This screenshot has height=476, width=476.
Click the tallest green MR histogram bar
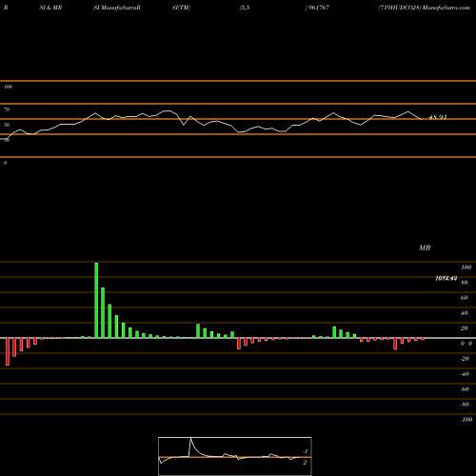96,300
